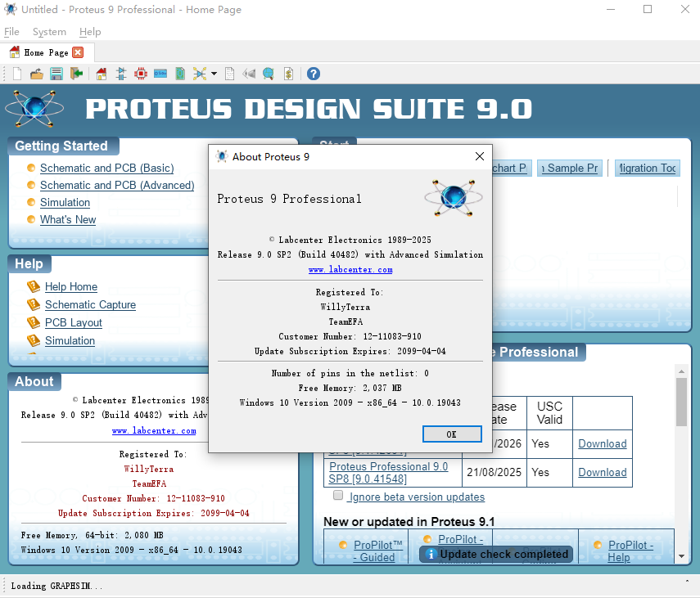Click the blue question mark help icon
The height and width of the screenshot is (598, 700).
[313, 74]
